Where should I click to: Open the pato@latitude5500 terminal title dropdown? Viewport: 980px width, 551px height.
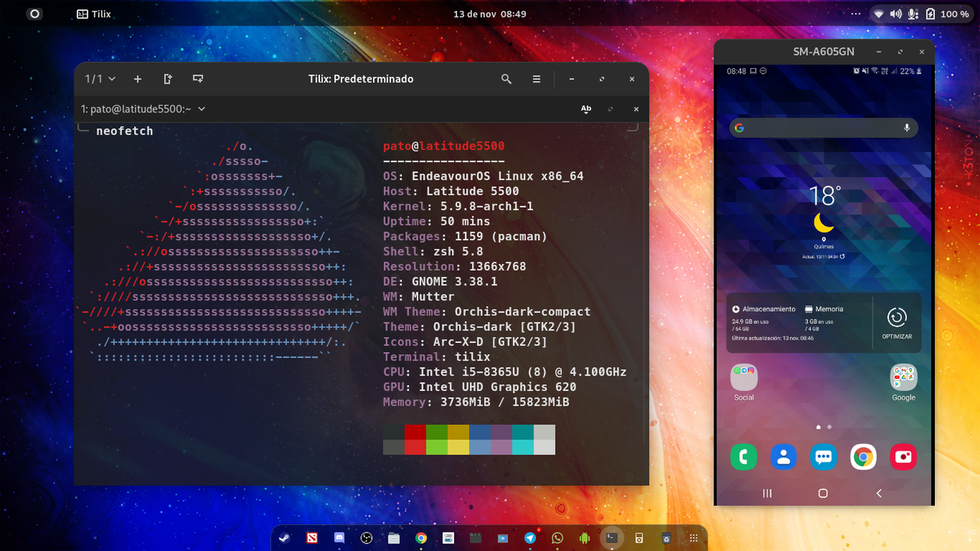(x=143, y=109)
